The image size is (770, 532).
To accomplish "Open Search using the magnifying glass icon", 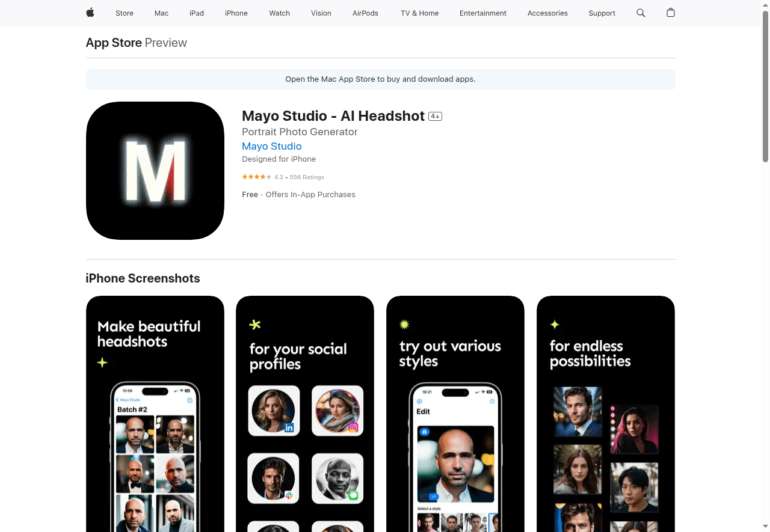I will tap(641, 13).
